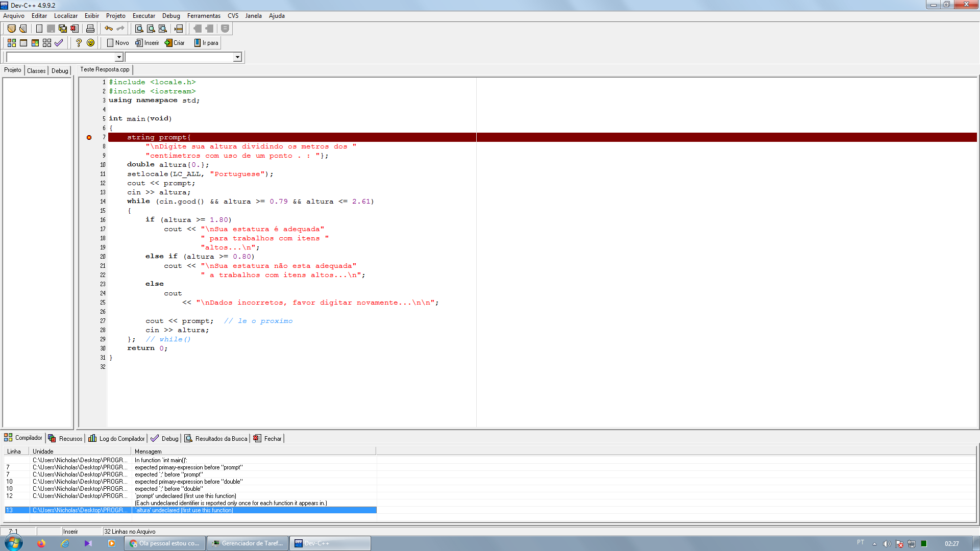This screenshot has height=551, width=980.
Task: Select the Teste Resposta.cpp editor tab
Action: [105, 69]
